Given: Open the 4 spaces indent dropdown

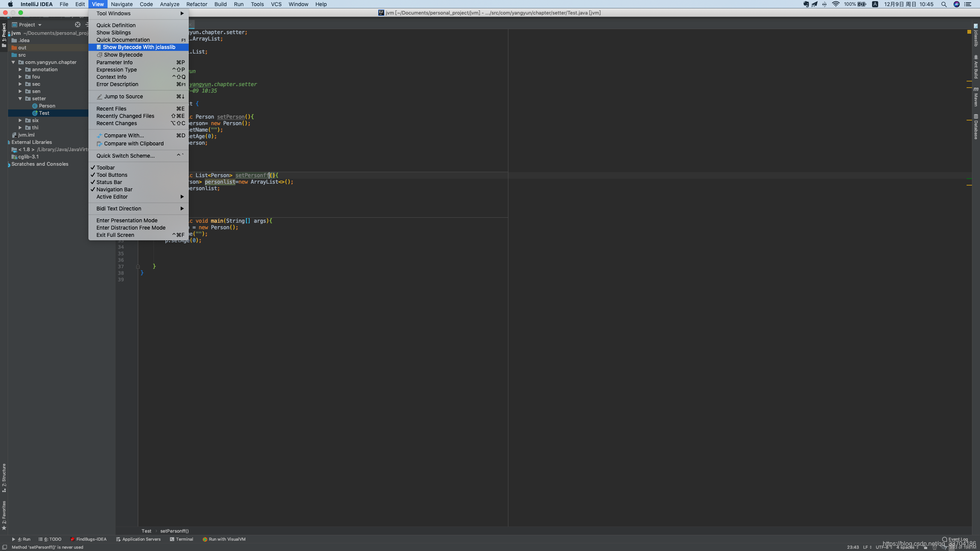Looking at the screenshot, I should coord(907,547).
